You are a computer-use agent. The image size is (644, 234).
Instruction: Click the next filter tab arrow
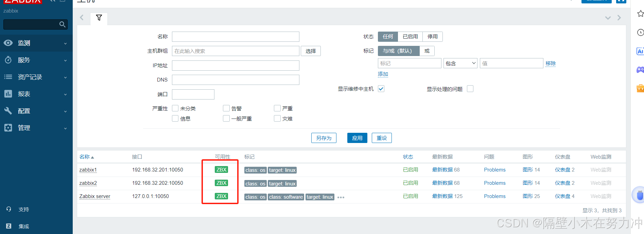coord(619,18)
